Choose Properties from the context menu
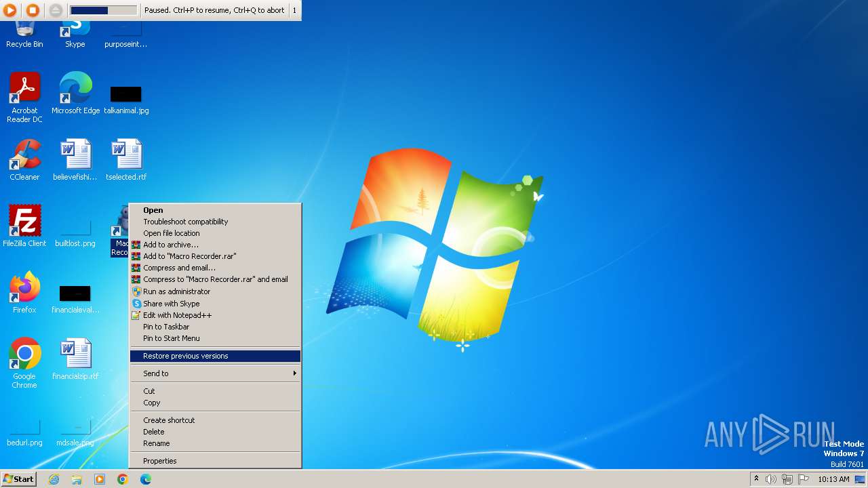 tap(215, 461)
